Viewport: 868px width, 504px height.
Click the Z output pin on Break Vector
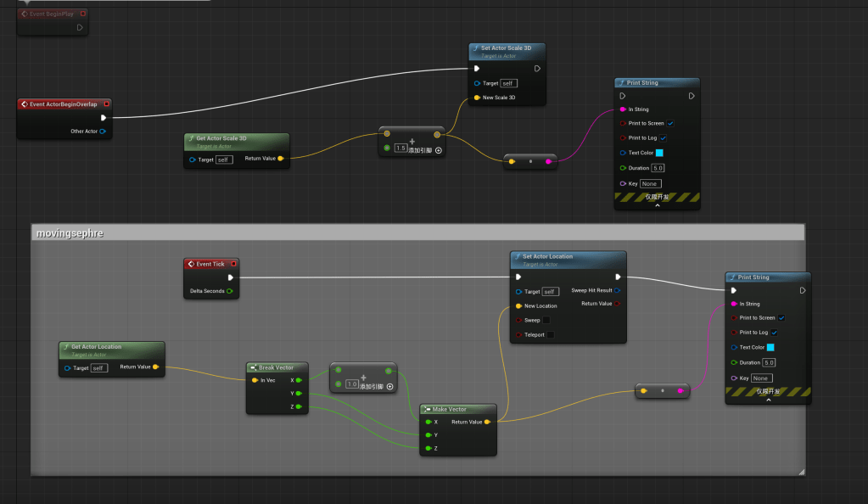(299, 407)
